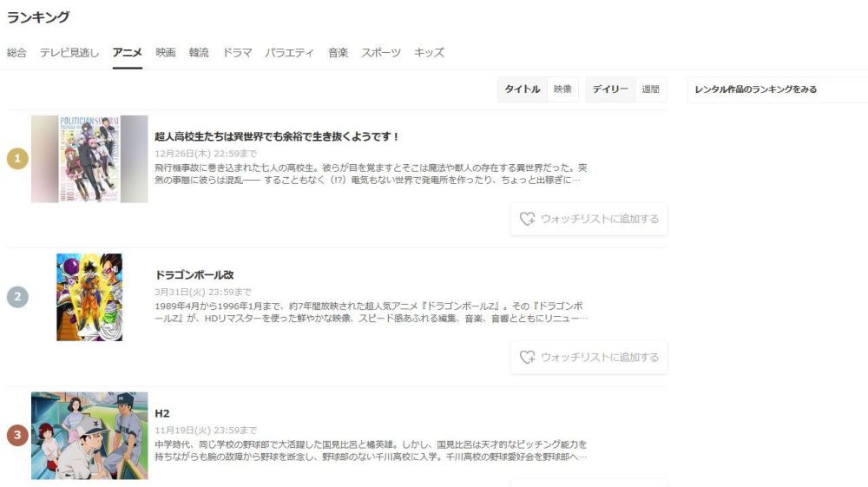Add 超人高校生たち to the watchlist button
Screen dimensions: 868x487
pos(589,219)
